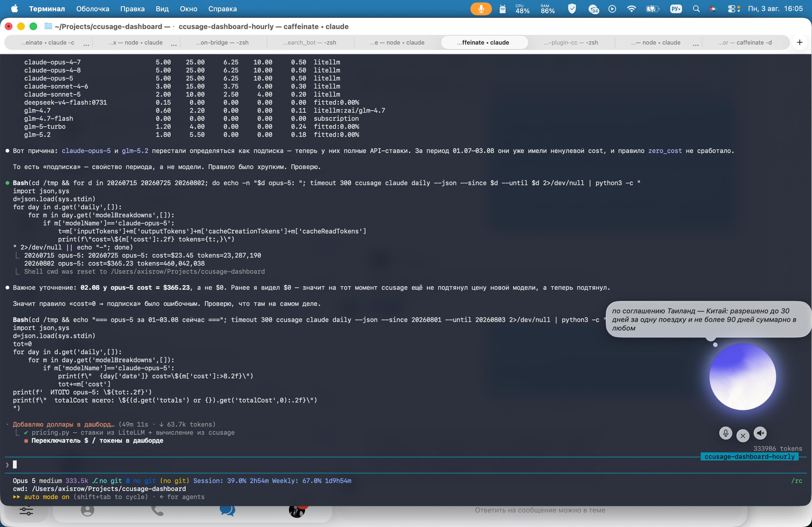Switch to the "...-plugin-cc — -zsh" tab
This screenshot has height=527, width=812.
(x=571, y=42)
